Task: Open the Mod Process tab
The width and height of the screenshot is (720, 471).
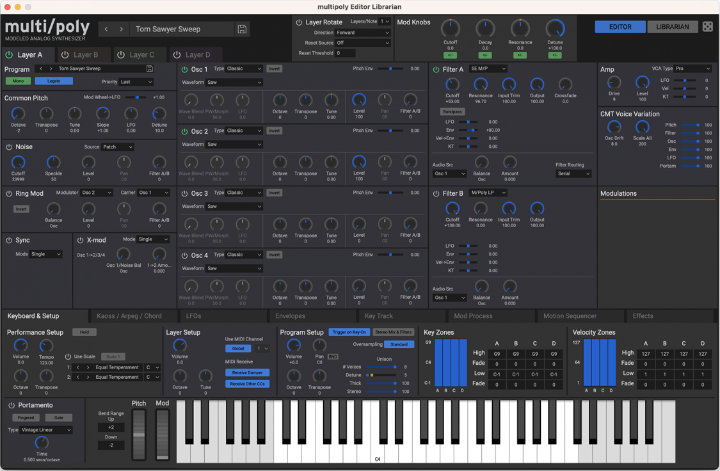Action: tap(473, 316)
